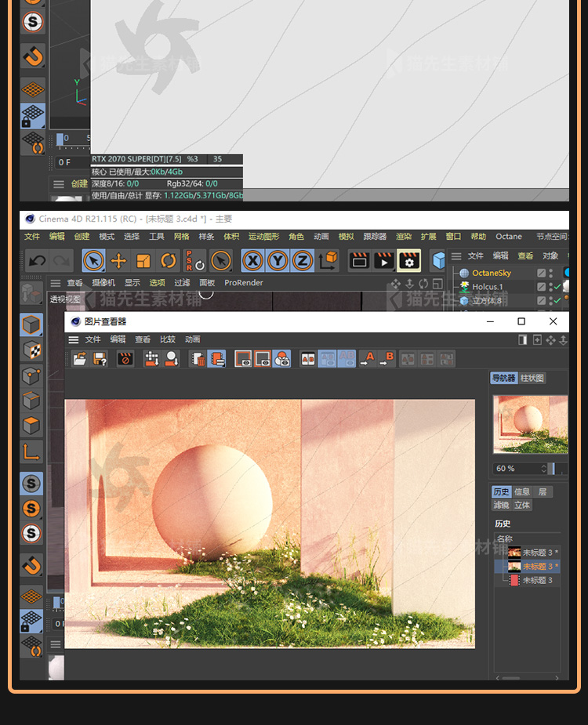Click the navigator preview thumbnail
This screenshot has width=588, height=725.
[529, 424]
